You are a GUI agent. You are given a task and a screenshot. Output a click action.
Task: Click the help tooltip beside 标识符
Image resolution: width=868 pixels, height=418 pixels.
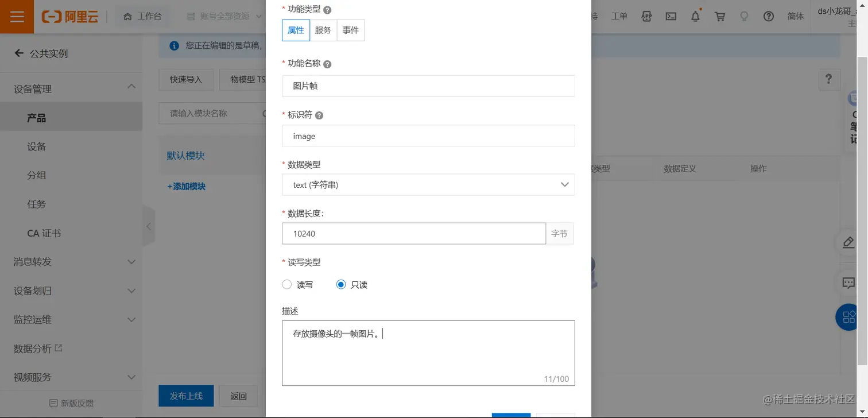click(x=319, y=115)
